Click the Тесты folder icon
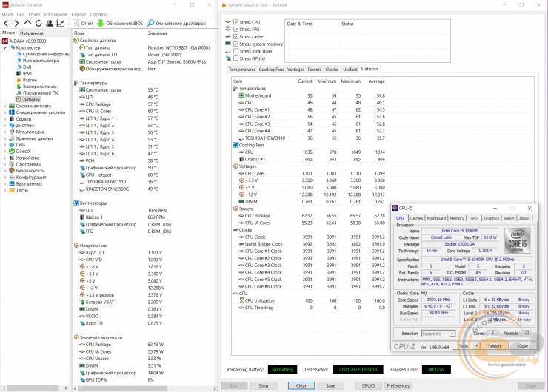Image resolution: width=548 pixels, height=392 pixels. click(x=12, y=190)
